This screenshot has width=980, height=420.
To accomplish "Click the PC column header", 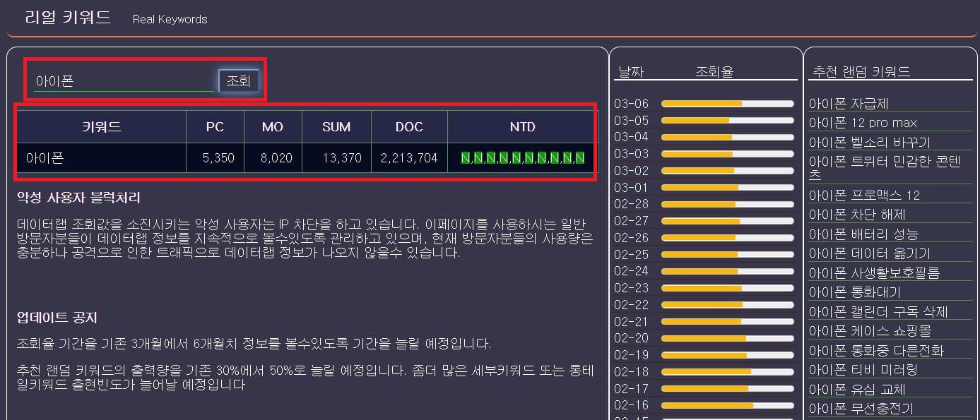I will tap(215, 126).
